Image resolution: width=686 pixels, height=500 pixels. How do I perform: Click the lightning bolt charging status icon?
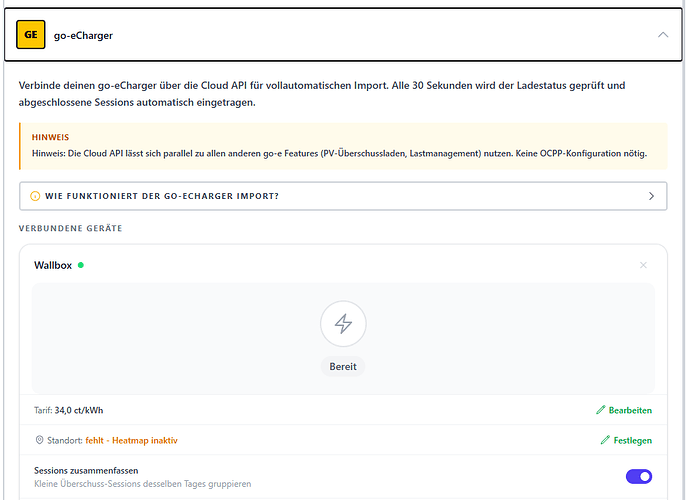click(x=343, y=324)
